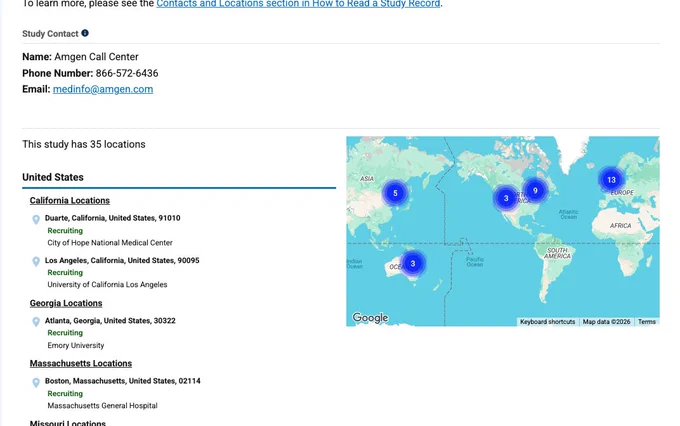
Task: Click the map pin icon beside Boston, Massachusetts
Action: 36,382
